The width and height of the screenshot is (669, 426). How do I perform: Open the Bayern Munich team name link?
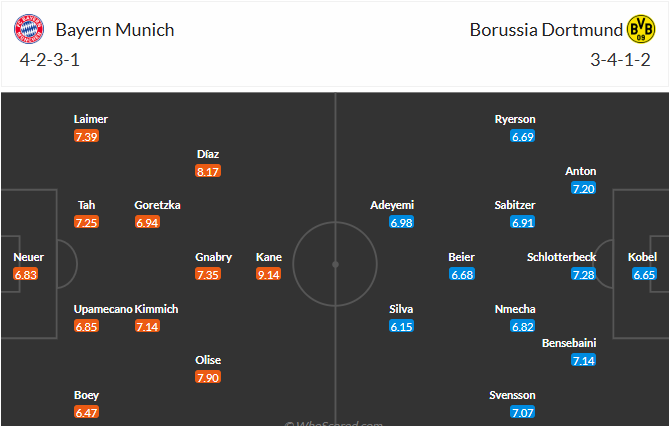(x=115, y=29)
